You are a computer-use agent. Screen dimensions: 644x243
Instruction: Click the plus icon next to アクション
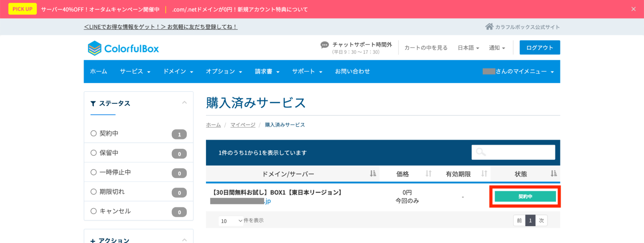tap(93, 241)
